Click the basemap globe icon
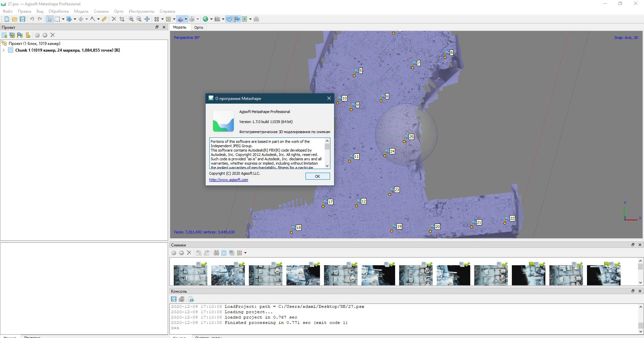 206,19
